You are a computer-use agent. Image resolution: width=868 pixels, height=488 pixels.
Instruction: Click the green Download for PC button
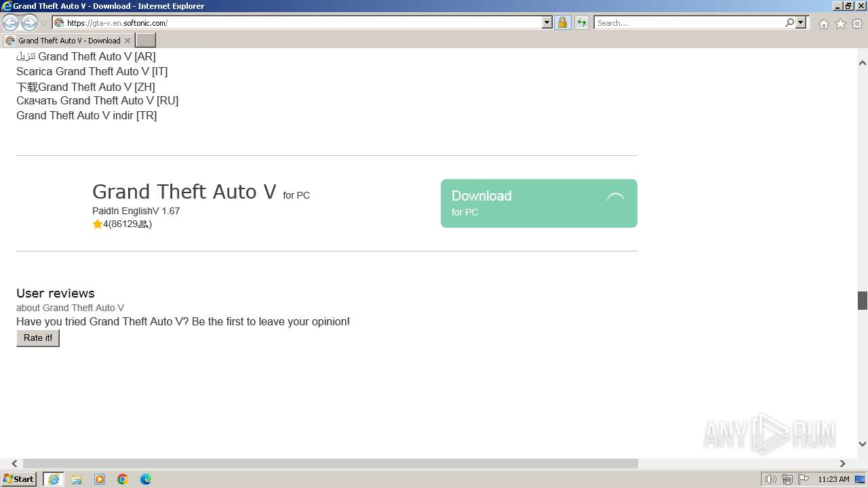tap(539, 203)
